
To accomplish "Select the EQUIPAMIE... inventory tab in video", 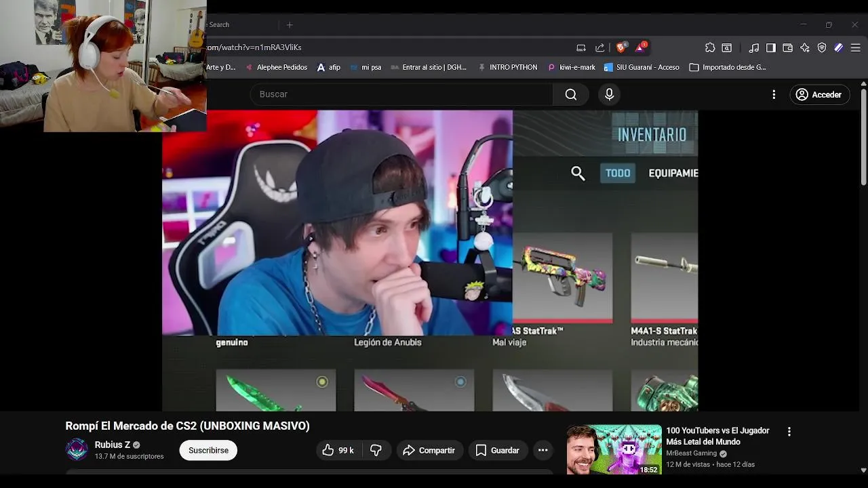I will click(x=673, y=173).
